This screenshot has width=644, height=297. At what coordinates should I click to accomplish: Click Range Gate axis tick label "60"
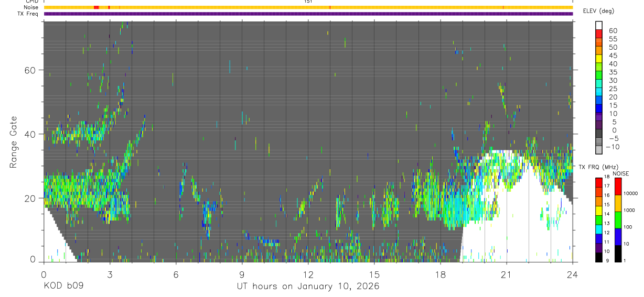[30, 70]
